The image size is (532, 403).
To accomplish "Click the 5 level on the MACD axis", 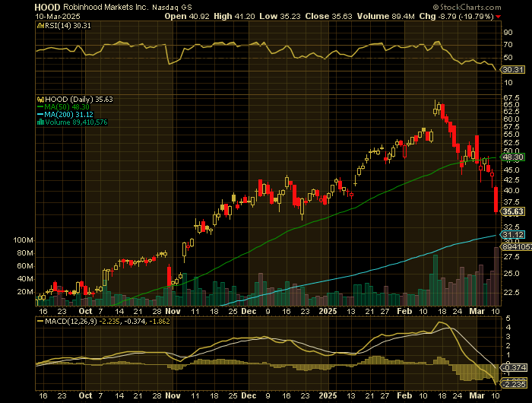I will (508, 319).
